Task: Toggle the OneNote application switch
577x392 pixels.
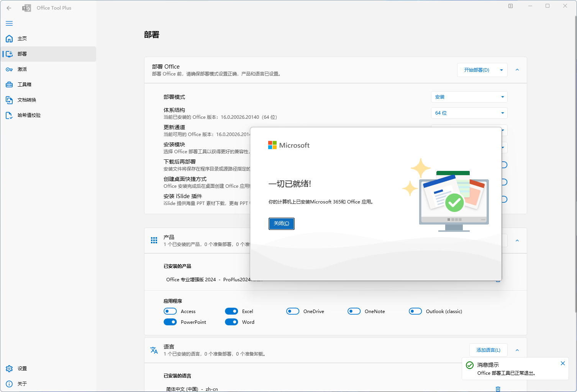Action: click(x=354, y=311)
